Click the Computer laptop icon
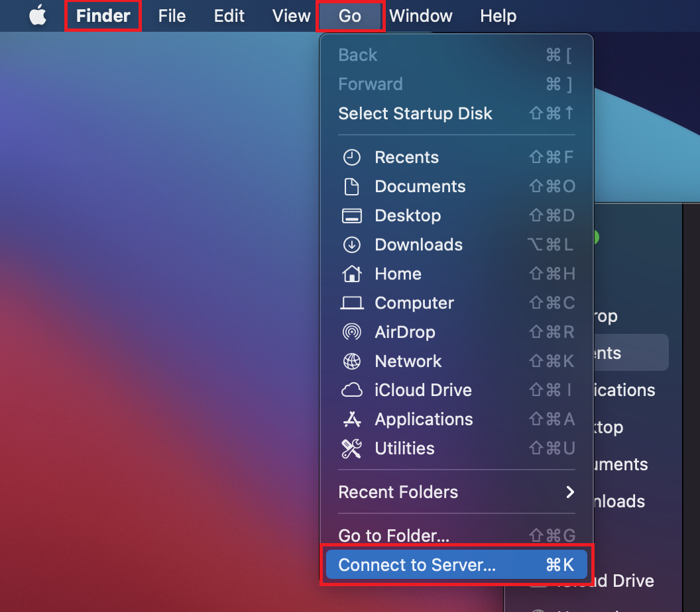 click(x=352, y=303)
